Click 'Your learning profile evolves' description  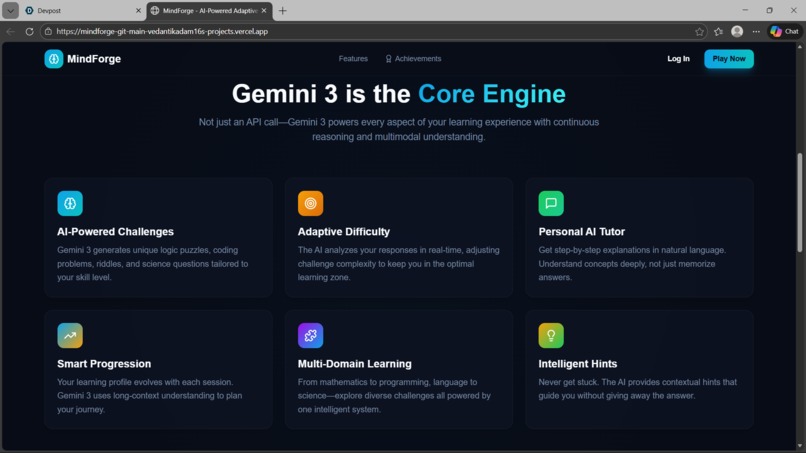click(150, 396)
